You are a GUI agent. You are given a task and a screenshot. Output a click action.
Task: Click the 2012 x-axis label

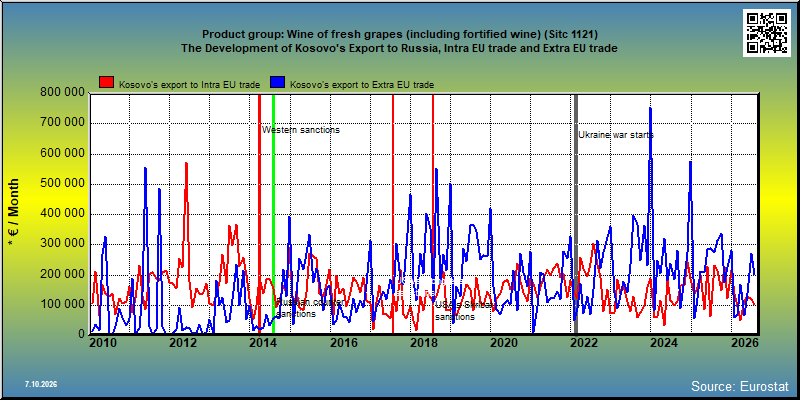click(x=183, y=343)
